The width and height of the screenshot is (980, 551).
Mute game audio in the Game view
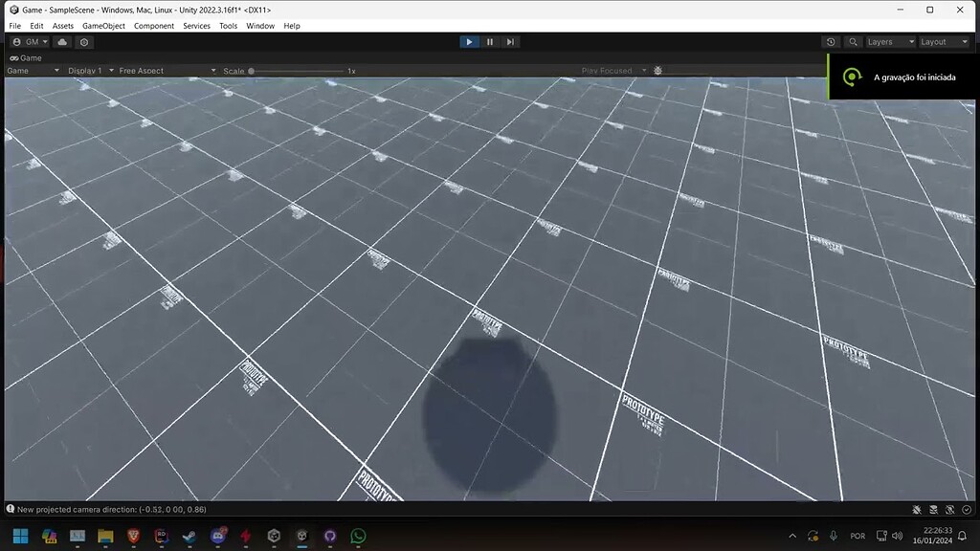(657, 70)
